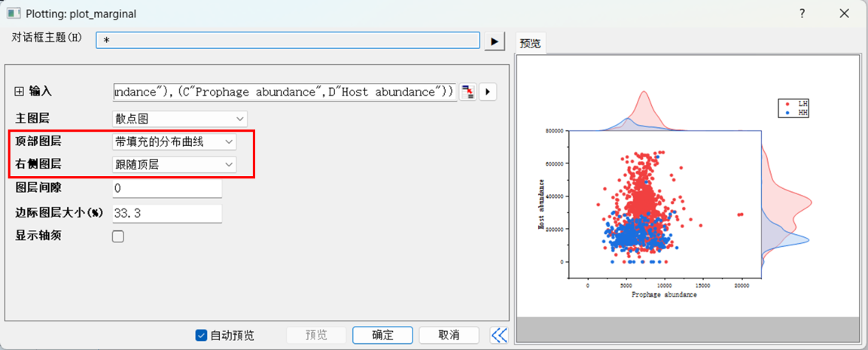The image size is (868, 350).
Task: Click the 图层间隙 label
Action: point(38,187)
